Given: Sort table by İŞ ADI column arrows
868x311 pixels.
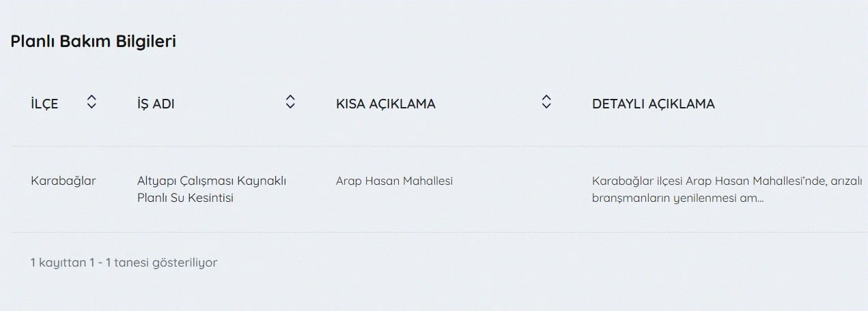Looking at the screenshot, I should click(290, 102).
